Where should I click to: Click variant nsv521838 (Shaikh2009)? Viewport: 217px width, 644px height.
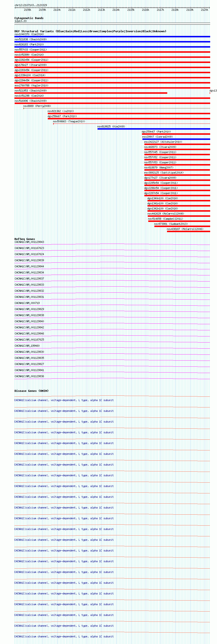click(x=31, y=39)
